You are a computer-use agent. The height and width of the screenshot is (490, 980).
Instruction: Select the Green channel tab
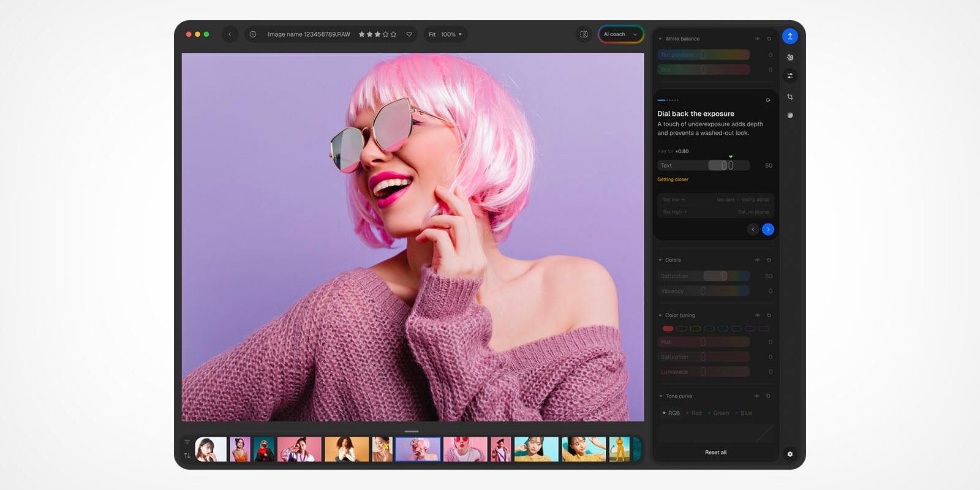718,413
